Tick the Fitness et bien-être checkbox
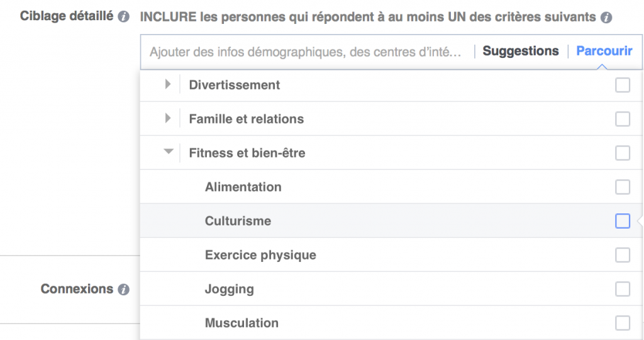This screenshot has height=340, width=644. (623, 153)
